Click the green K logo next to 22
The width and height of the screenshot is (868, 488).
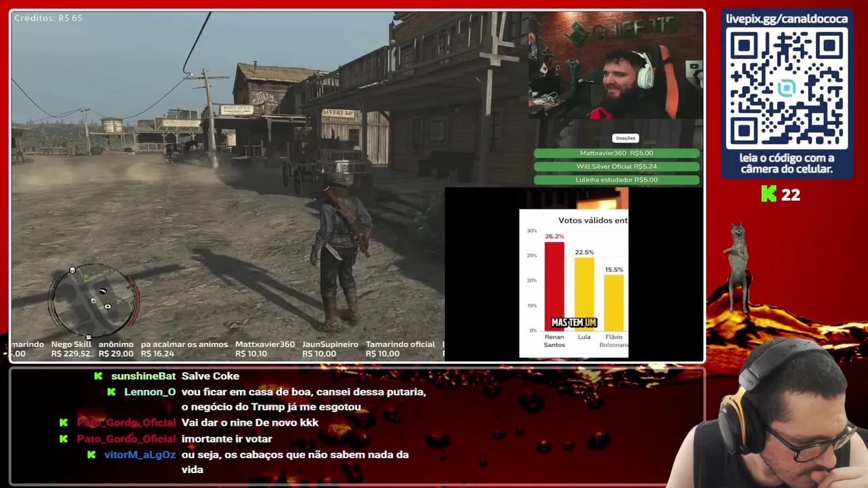(768, 195)
